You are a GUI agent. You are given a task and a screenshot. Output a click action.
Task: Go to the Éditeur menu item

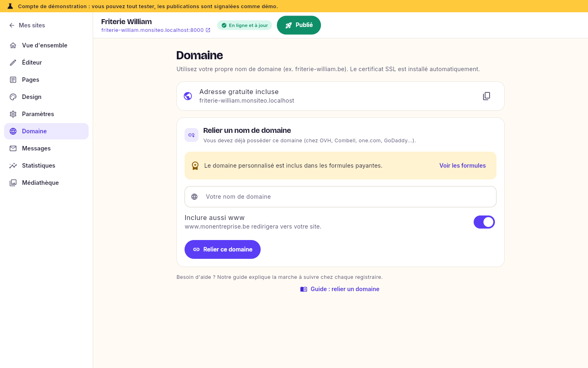pyautogui.click(x=47, y=63)
